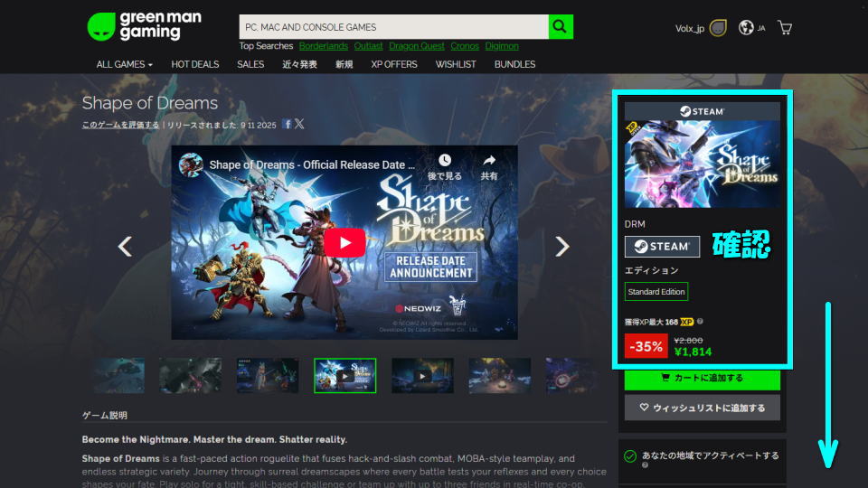Click the green search magnifier button
The image size is (868, 488).
point(561,26)
